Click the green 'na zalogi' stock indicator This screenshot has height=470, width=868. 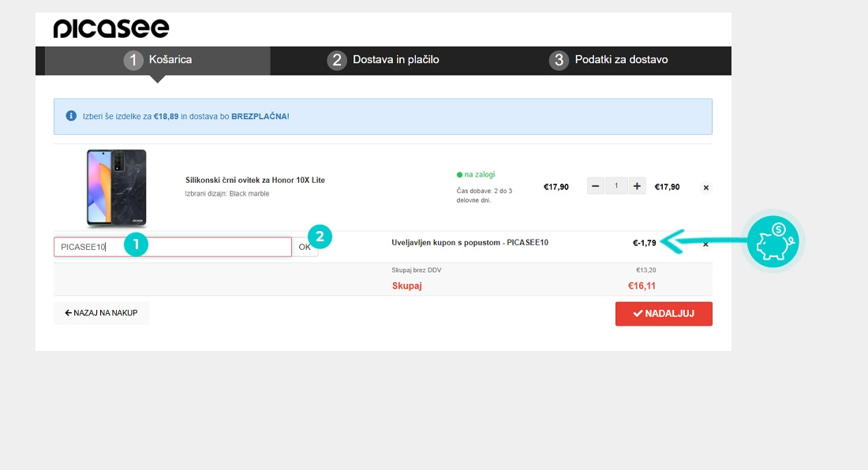pos(476,174)
